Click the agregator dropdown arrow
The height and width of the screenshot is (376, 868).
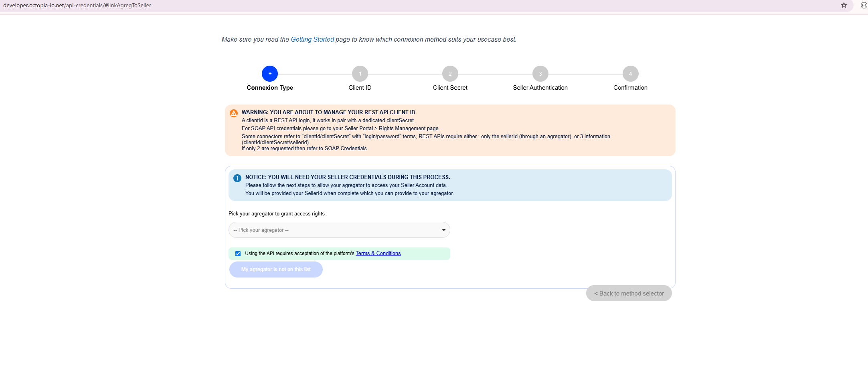pyautogui.click(x=443, y=230)
